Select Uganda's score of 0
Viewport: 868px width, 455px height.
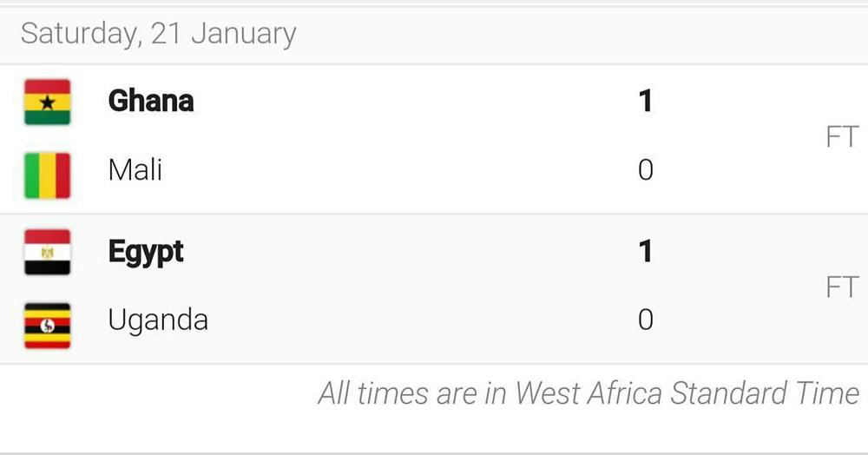click(x=646, y=320)
